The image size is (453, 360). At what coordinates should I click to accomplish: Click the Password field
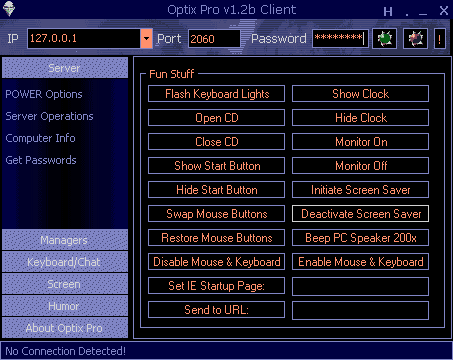pos(340,39)
